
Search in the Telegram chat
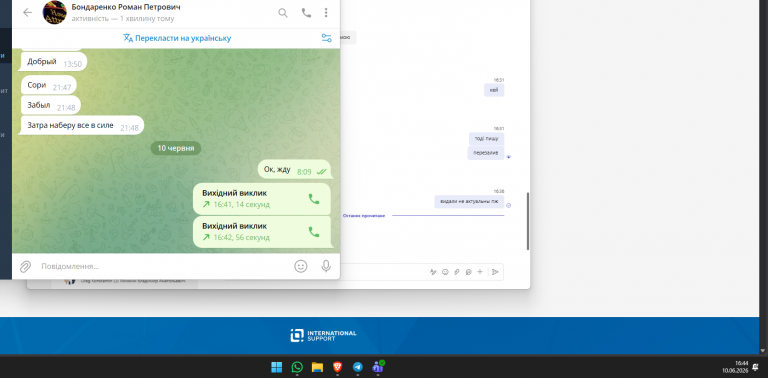[283, 13]
